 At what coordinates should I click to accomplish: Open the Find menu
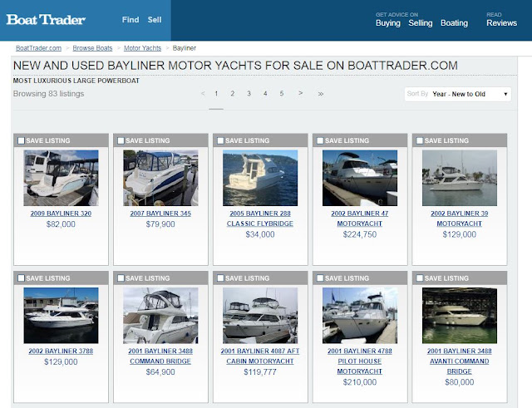pos(131,20)
